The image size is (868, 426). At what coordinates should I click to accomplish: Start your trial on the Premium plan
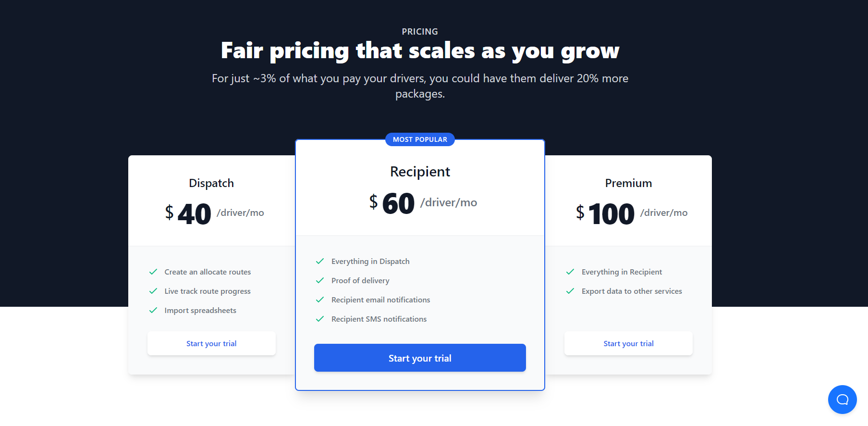[x=628, y=343]
